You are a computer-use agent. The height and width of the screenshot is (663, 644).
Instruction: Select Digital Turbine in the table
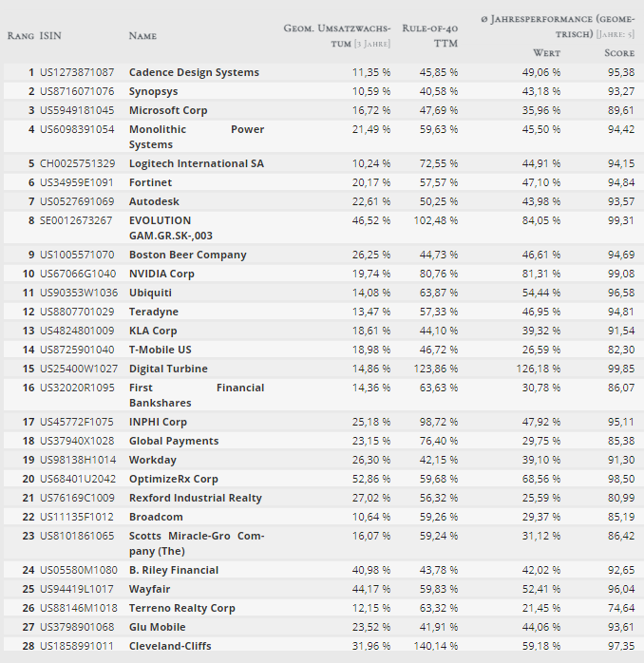pos(168,369)
